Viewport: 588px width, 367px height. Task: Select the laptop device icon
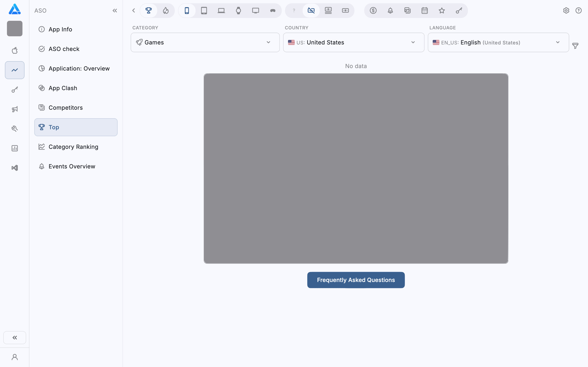pyautogui.click(x=221, y=10)
